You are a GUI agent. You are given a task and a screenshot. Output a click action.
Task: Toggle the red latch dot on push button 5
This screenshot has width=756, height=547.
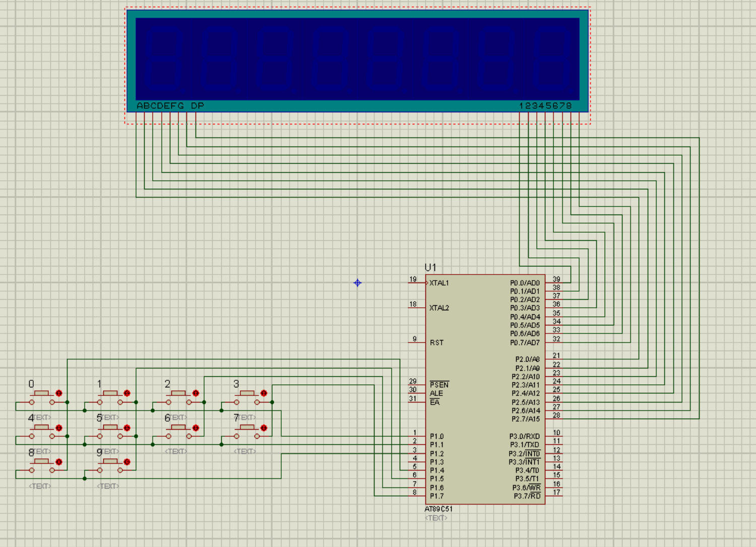tap(127, 428)
